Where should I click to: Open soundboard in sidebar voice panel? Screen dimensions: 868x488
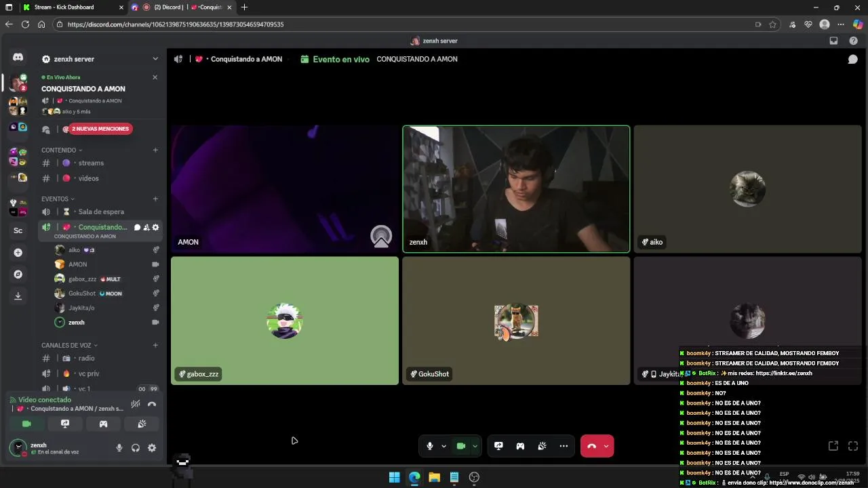(142, 424)
